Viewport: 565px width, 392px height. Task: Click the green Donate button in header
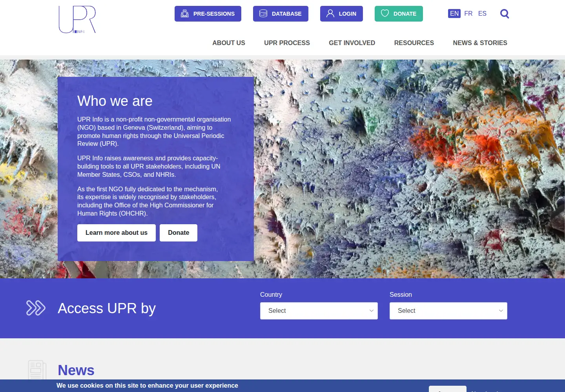399,14
